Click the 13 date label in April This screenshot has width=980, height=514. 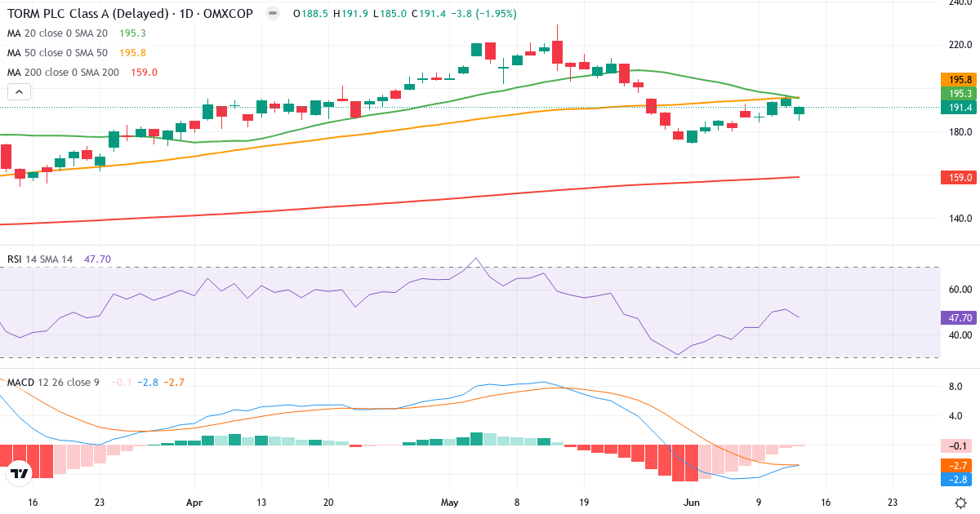(x=261, y=503)
